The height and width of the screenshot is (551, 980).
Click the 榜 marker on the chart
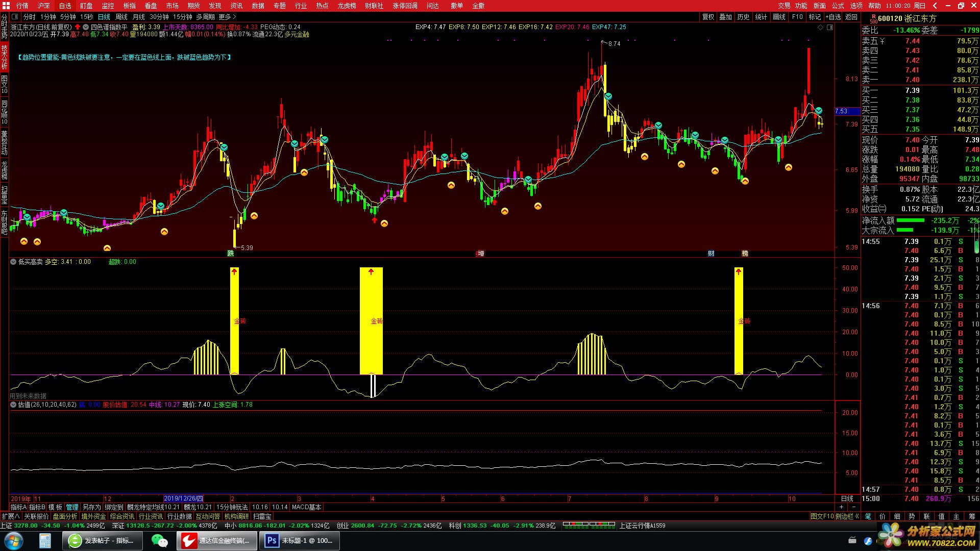[745, 253]
